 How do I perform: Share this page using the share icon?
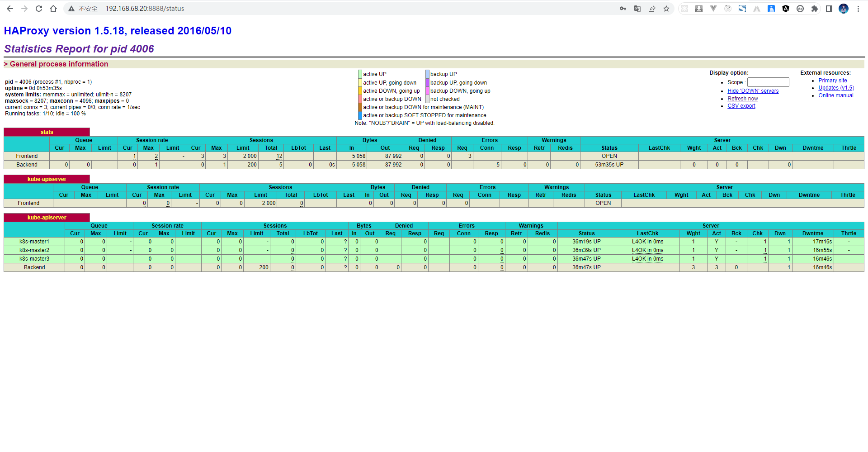pyautogui.click(x=652, y=9)
